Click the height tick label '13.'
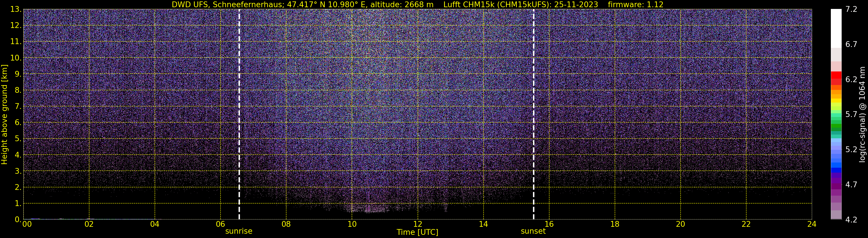This screenshot has width=868, height=238. point(16,10)
